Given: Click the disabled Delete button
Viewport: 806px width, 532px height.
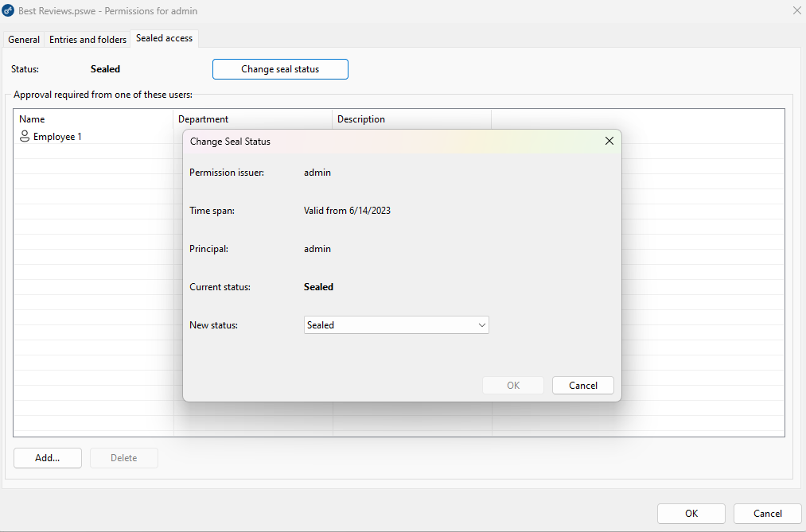Looking at the screenshot, I should [x=123, y=458].
